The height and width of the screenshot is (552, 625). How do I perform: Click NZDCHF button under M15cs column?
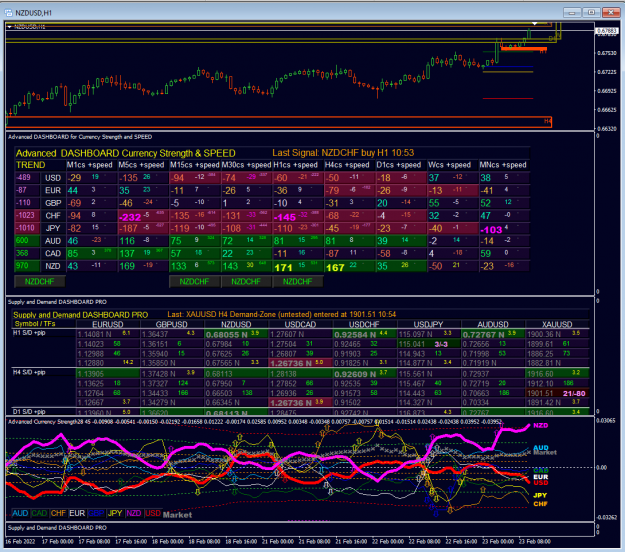[x=195, y=281]
